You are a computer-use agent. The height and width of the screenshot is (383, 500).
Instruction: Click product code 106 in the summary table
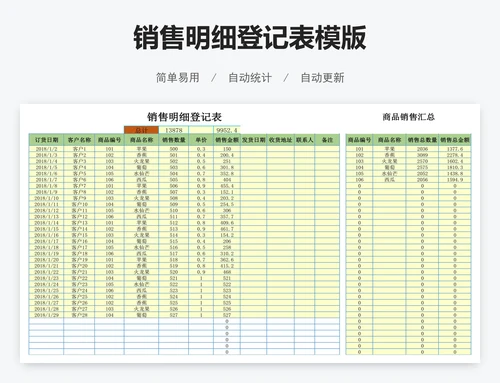[359, 180]
